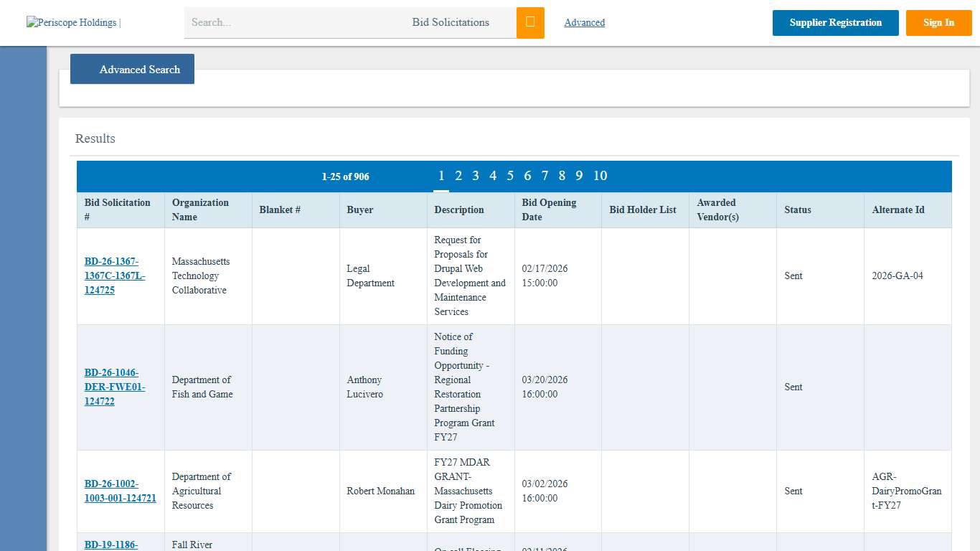This screenshot has height=551, width=980.
Task: Sort by the Status column header
Action: pos(797,209)
